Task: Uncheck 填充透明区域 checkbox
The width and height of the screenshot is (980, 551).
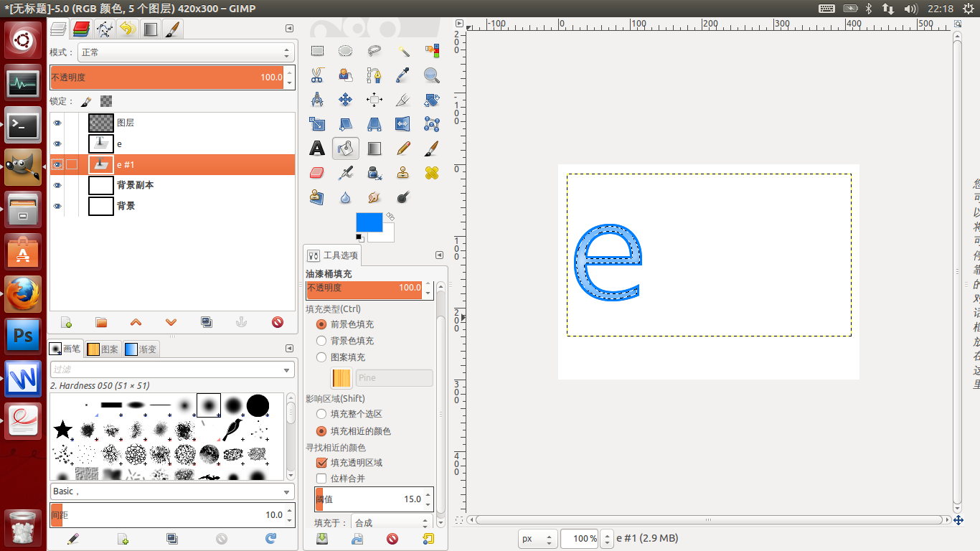Action: click(321, 463)
